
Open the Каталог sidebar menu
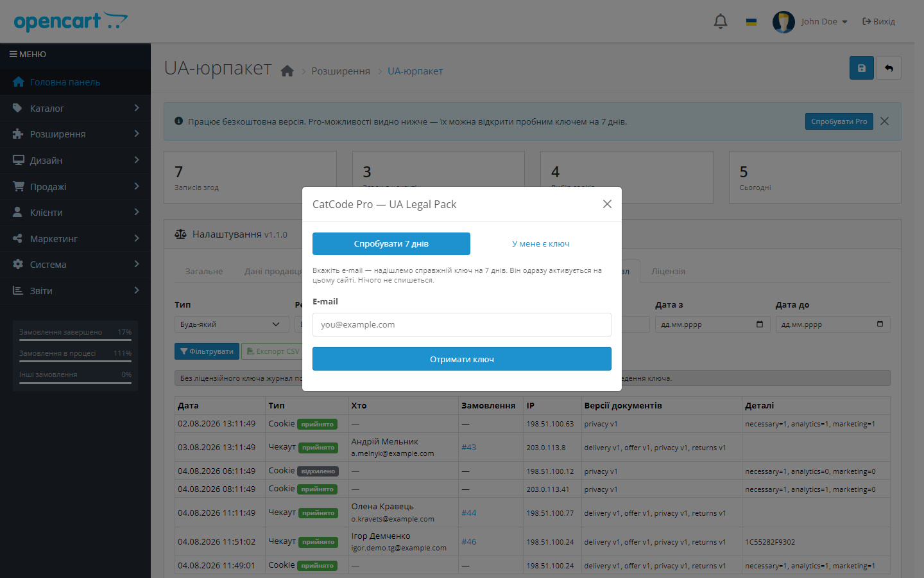click(x=75, y=109)
